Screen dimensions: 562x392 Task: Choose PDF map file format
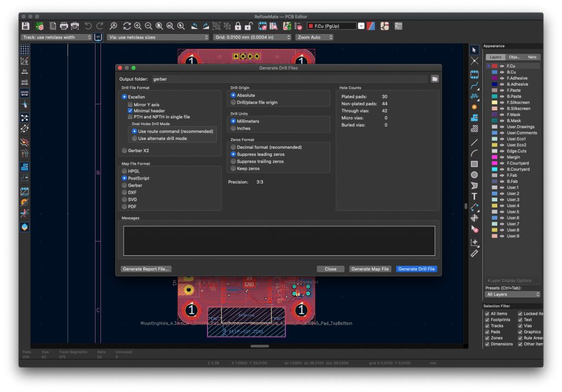[x=125, y=206]
